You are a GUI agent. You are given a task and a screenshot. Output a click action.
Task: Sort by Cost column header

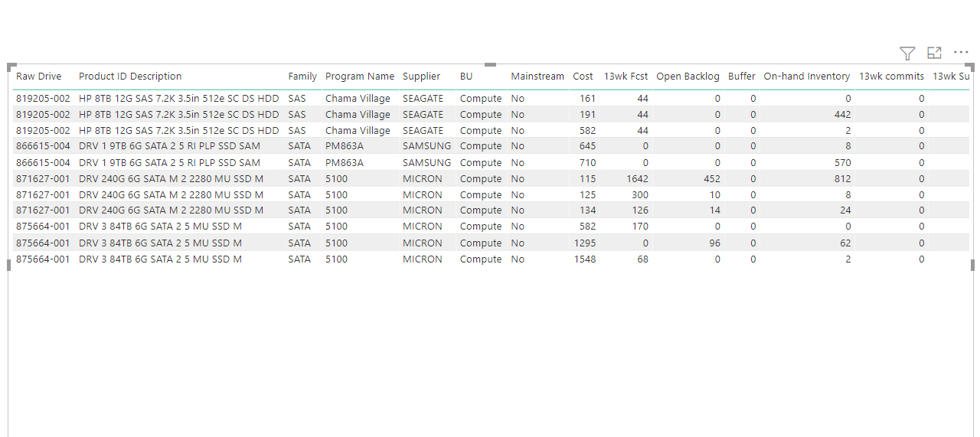583,77
